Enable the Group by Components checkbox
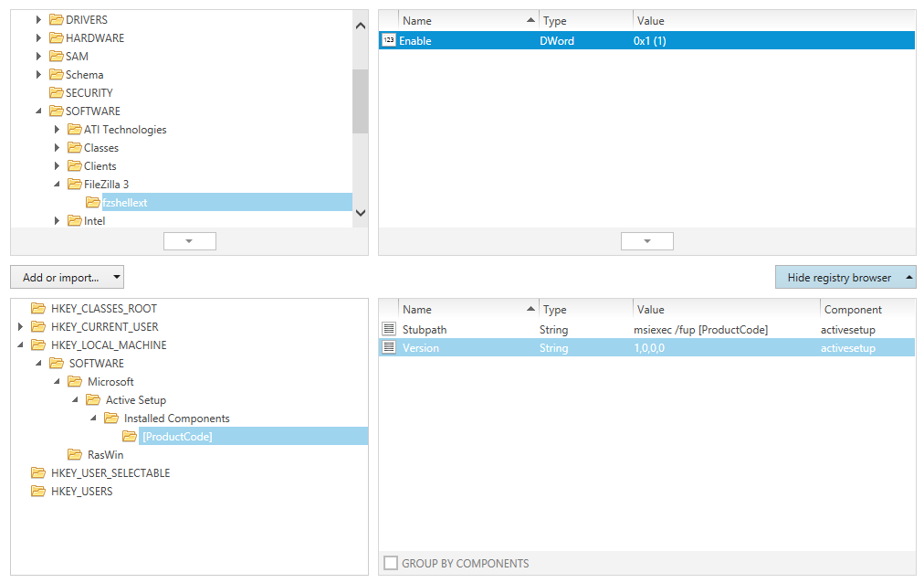 391,564
